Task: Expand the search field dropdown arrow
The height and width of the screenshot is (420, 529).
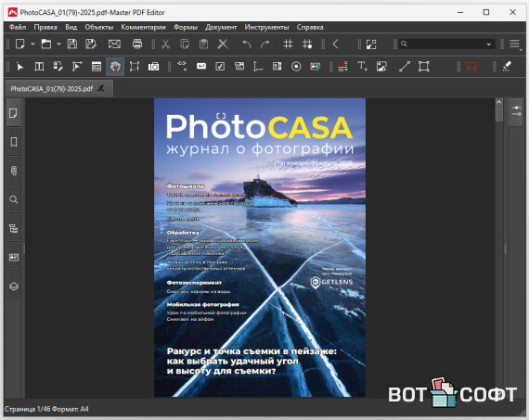Action: click(x=488, y=45)
